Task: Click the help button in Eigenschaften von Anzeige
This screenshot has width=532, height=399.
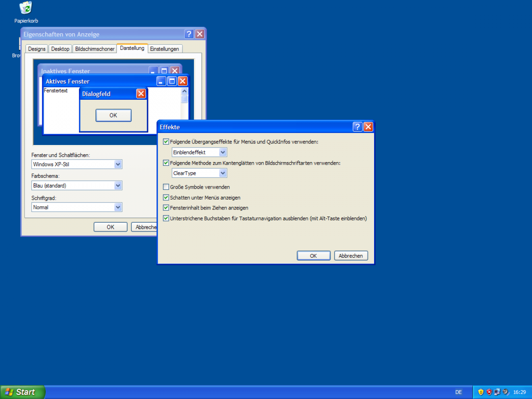Action: [189, 34]
